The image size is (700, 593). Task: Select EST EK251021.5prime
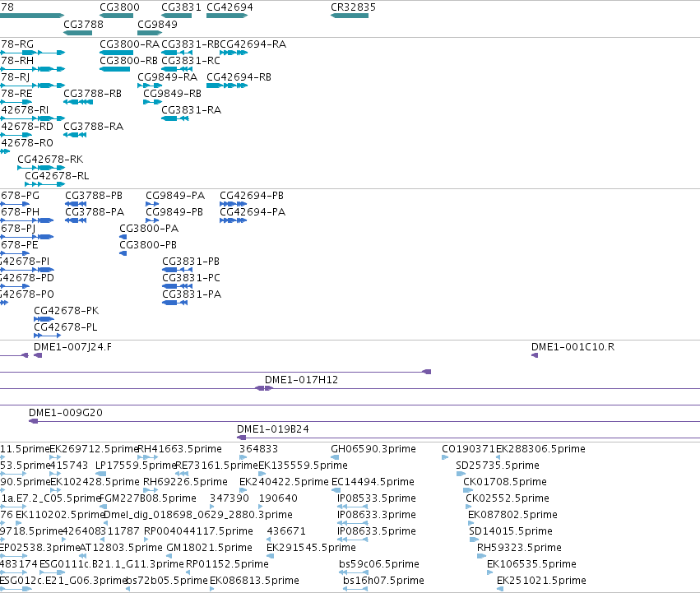click(500, 589)
